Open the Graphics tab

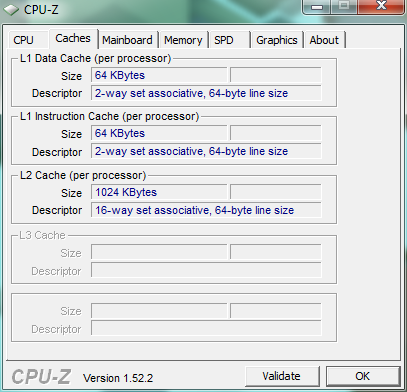277,40
